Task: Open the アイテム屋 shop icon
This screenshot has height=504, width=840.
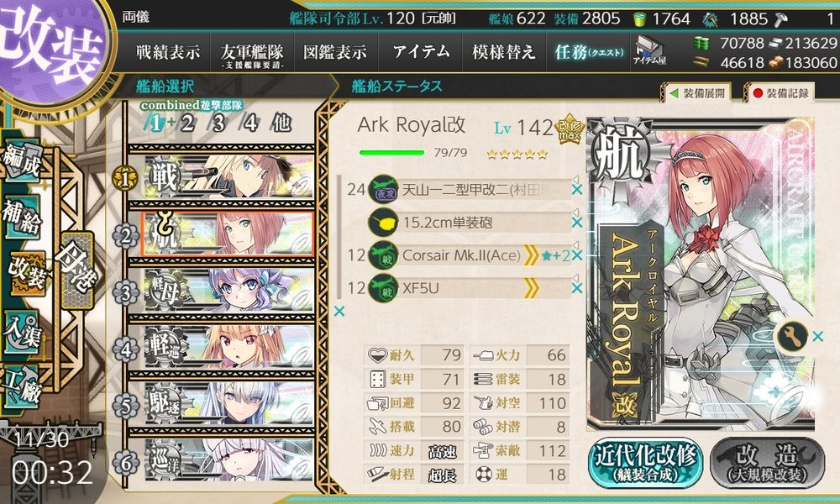Action: (648, 52)
